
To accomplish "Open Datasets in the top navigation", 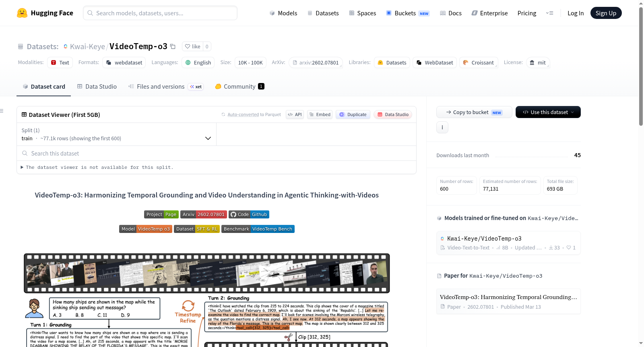I will 323,13.
